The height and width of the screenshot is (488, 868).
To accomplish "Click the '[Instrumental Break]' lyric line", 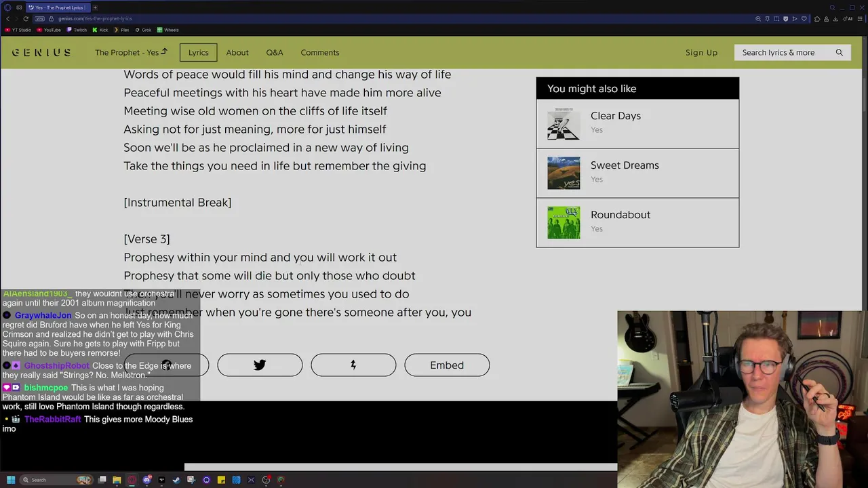I will point(177,202).
